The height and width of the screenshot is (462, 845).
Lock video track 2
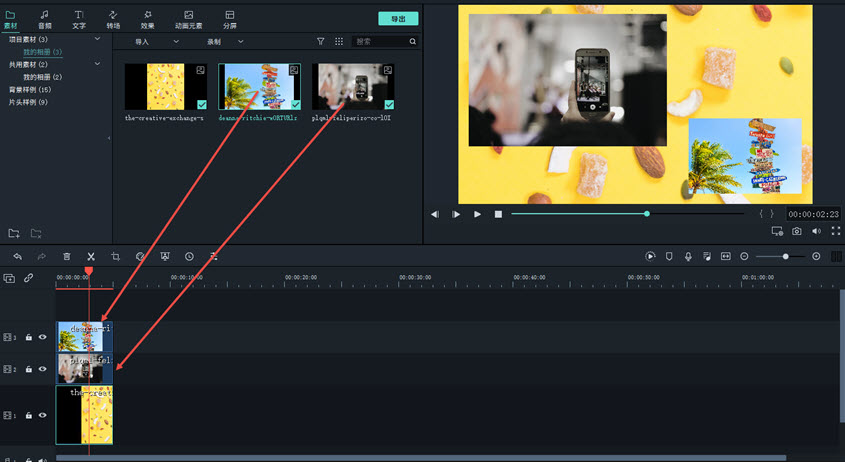(29, 369)
